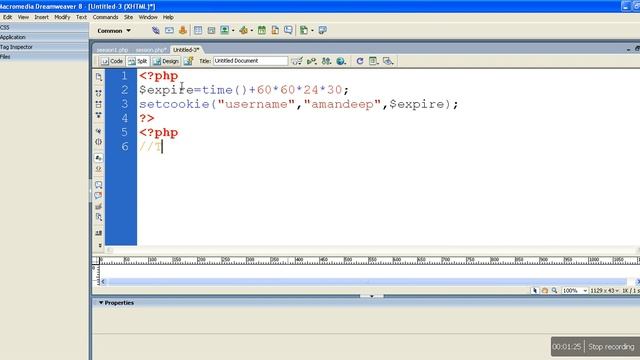This screenshot has width=640, height=360.
Task: Click the Validate Markup icon
Action: point(312,61)
